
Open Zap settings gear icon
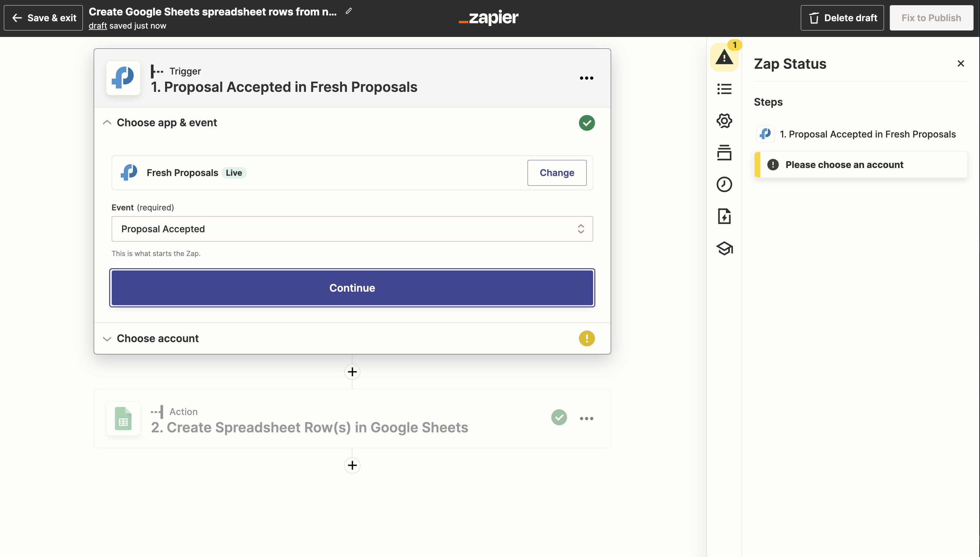(724, 121)
